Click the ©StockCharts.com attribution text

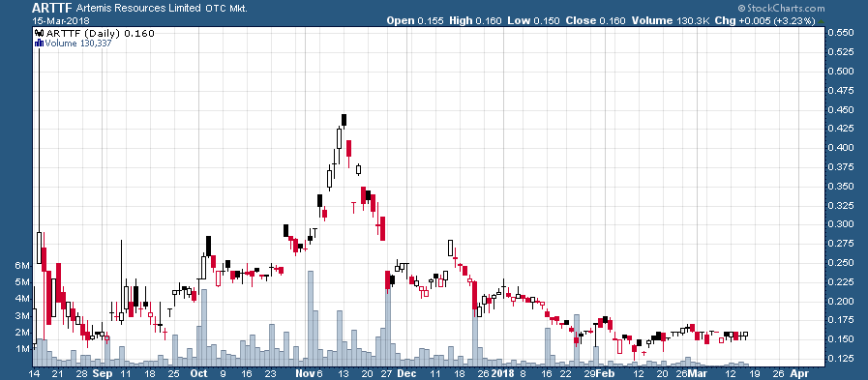click(x=781, y=9)
